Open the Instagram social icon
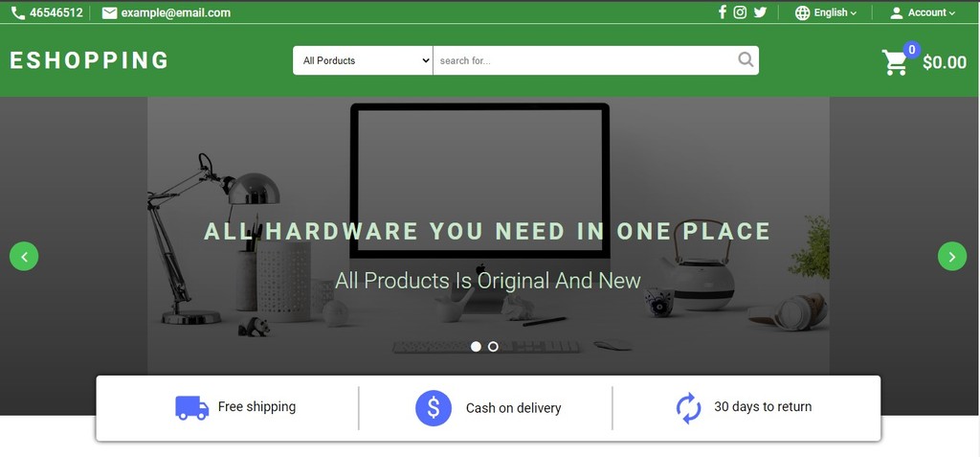The height and width of the screenshot is (457, 980). coord(740,11)
